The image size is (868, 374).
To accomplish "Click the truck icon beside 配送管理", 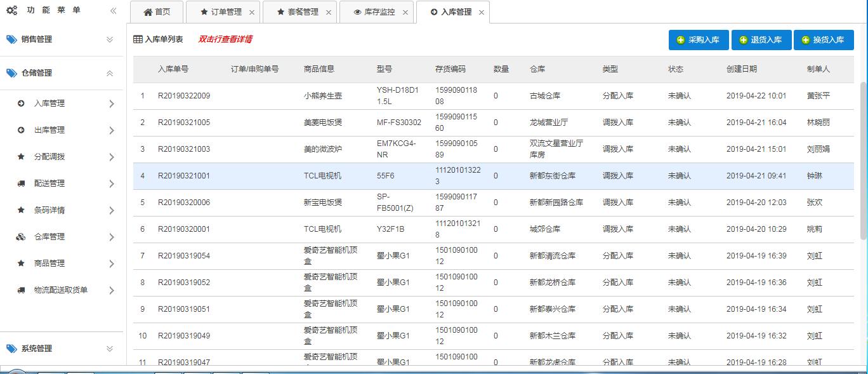I will tap(21, 184).
